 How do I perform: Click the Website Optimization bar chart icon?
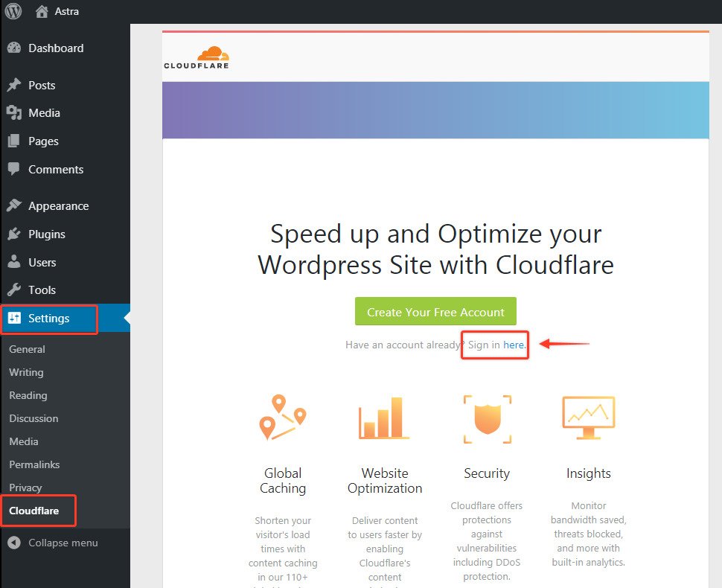[x=384, y=418]
